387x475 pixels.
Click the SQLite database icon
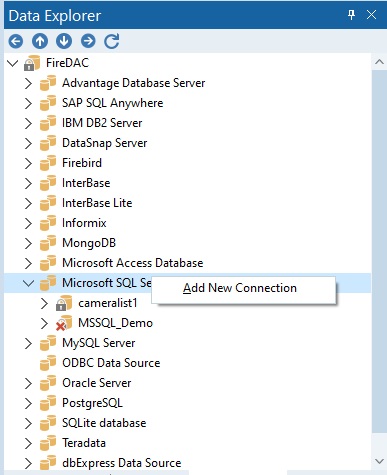(48, 423)
